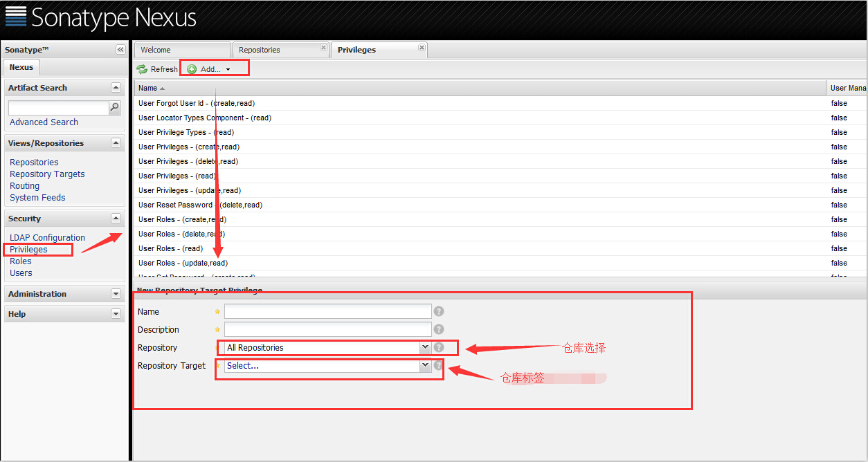
Task: Select row User Privilege Types - (read)
Action: [500, 132]
